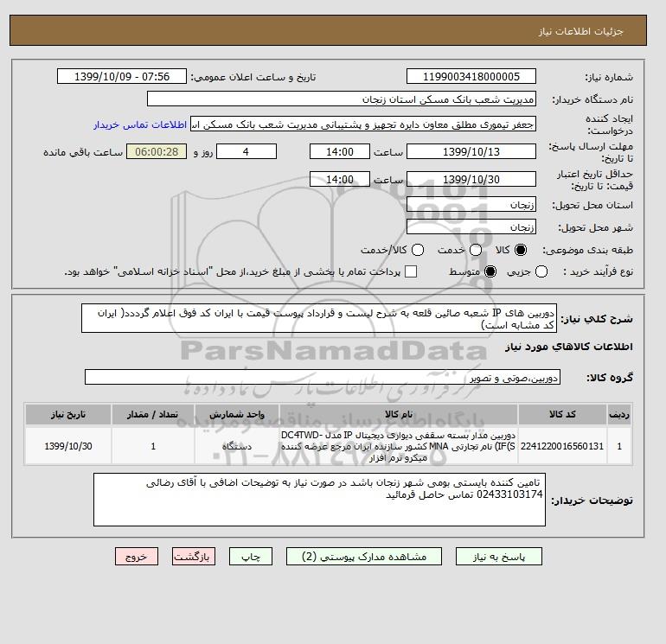
Task: Select the کالا/خدمت radio button
Action: [418, 250]
